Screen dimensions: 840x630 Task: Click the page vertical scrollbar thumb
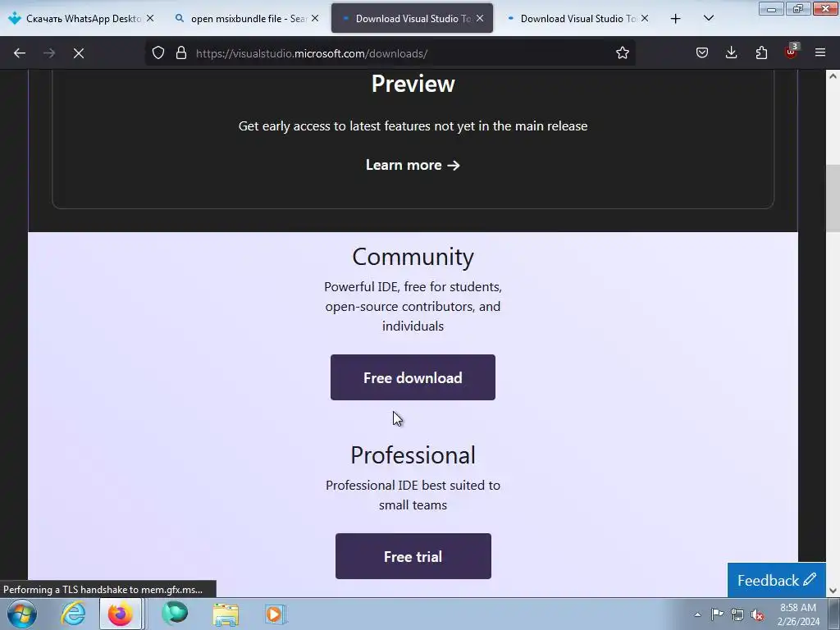coord(833,199)
